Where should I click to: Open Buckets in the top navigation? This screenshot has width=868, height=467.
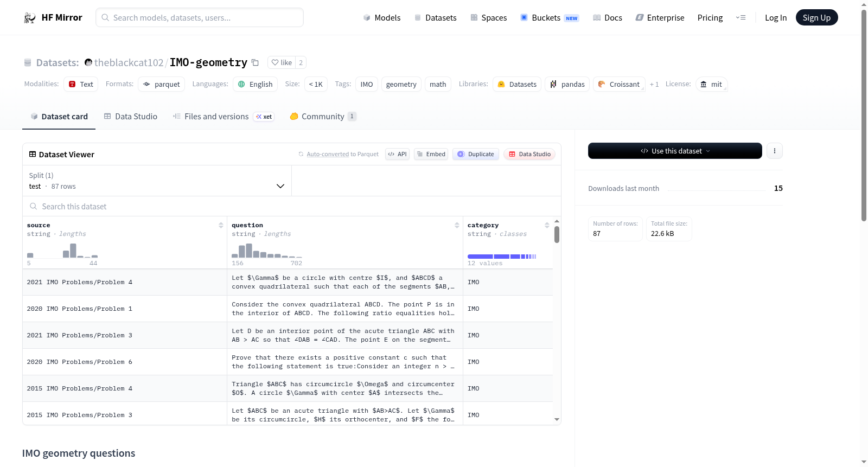pos(550,18)
